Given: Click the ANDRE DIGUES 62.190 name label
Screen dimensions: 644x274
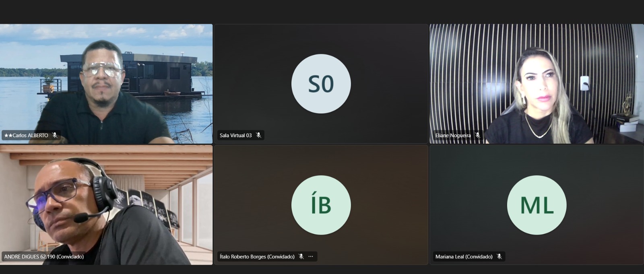Looking at the screenshot, I should pyautogui.click(x=44, y=257).
